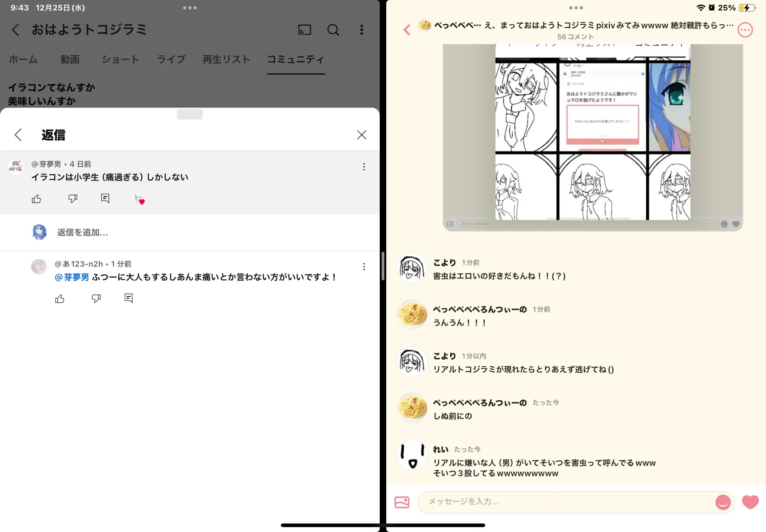
Task: Tap pasta avatar next to うんうん！！！
Action: (412, 314)
